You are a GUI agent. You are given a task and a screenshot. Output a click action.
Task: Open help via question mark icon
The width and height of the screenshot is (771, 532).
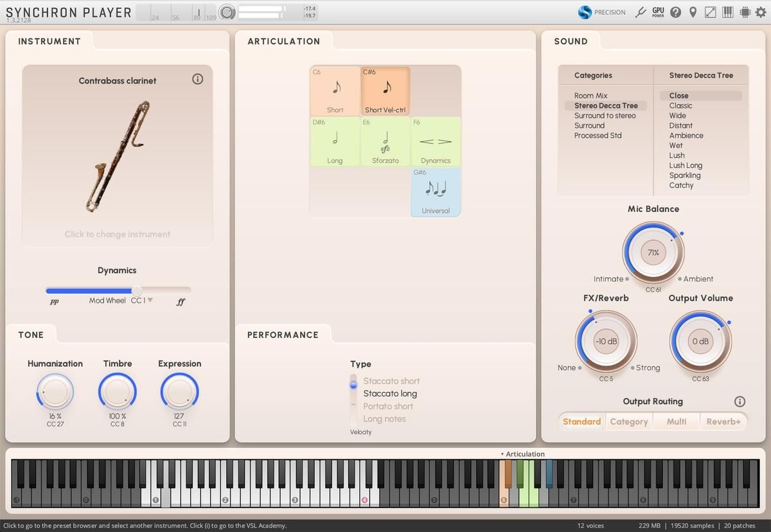click(675, 12)
